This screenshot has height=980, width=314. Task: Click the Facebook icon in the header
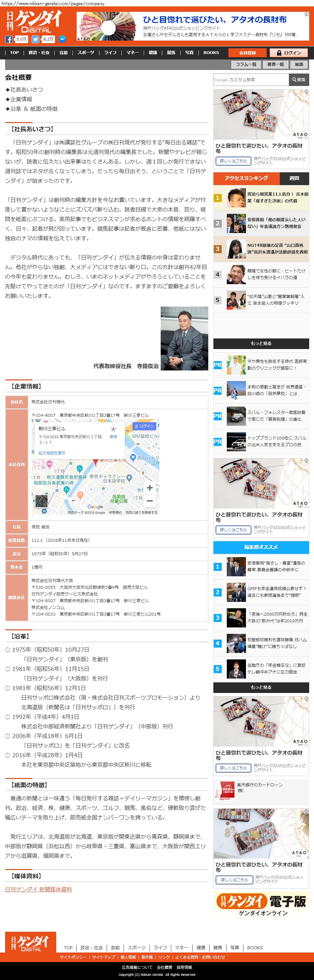coord(9,39)
